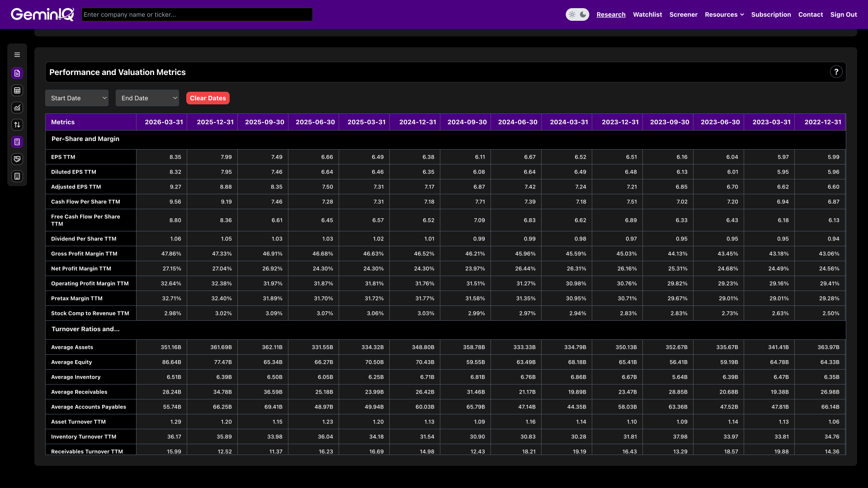This screenshot has height=488, width=868.
Task: Select the Net Profit Margin TTM label
Action: (x=81, y=269)
